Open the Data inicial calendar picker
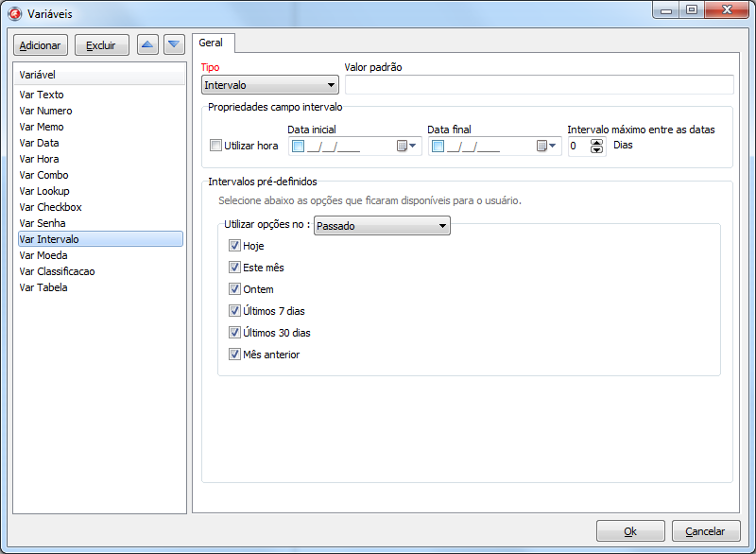 tap(406, 146)
